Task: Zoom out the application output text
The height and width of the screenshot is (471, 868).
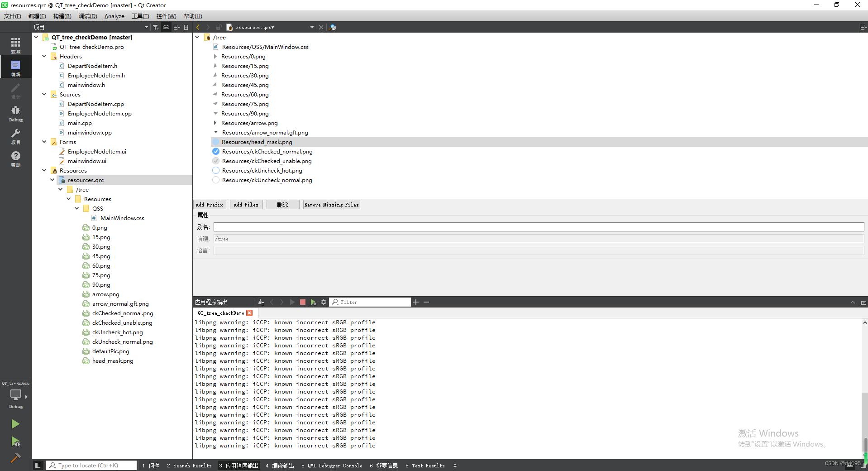Action: pos(426,302)
